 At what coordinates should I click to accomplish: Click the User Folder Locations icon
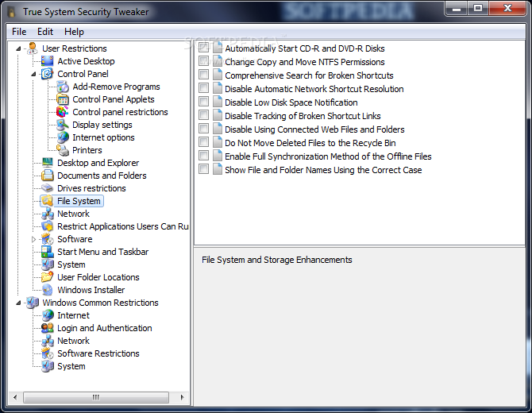tap(47, 277)
